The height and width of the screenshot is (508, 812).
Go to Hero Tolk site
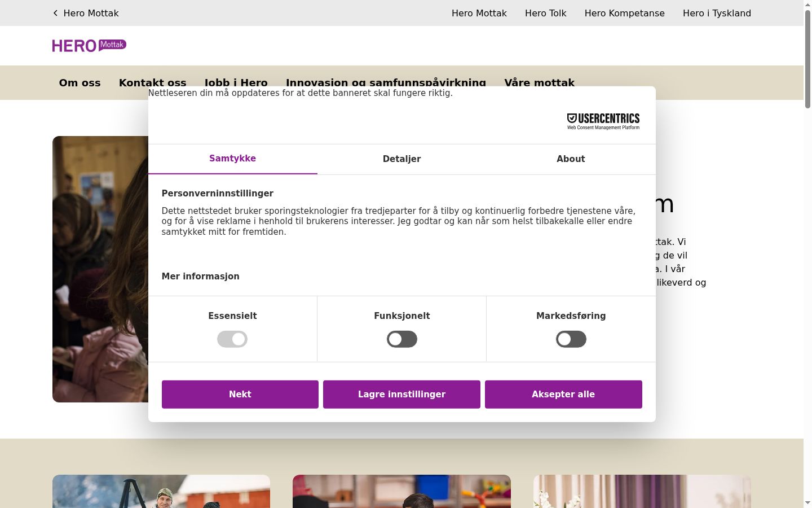click(x=545, y=13)
